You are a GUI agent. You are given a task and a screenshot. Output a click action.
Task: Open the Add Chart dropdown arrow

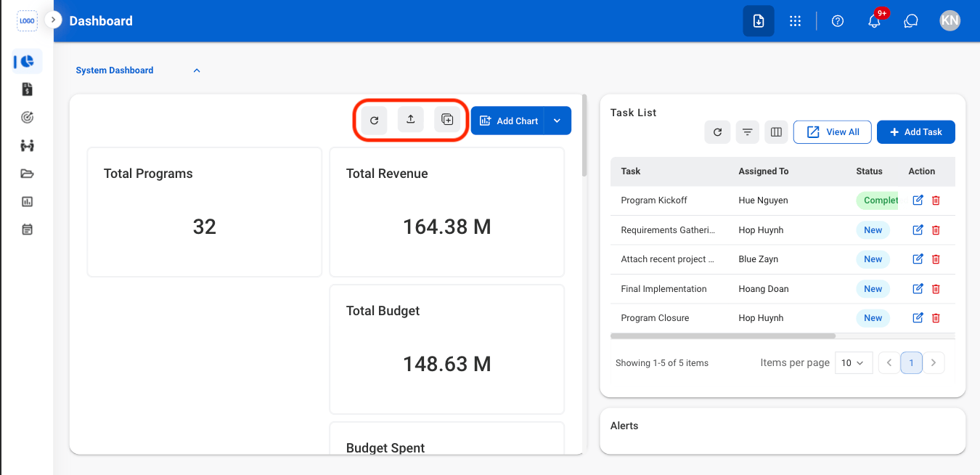(x=558, y=121)
